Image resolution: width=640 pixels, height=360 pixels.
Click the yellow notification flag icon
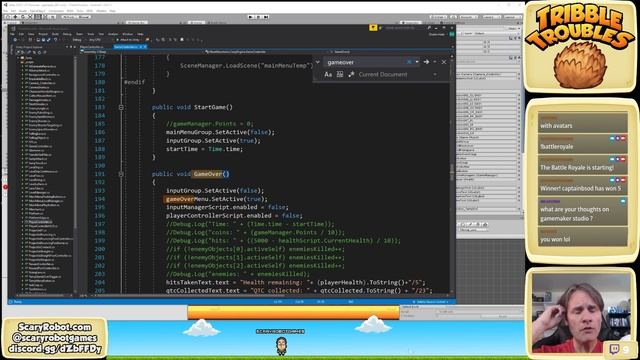pos(373,27)
